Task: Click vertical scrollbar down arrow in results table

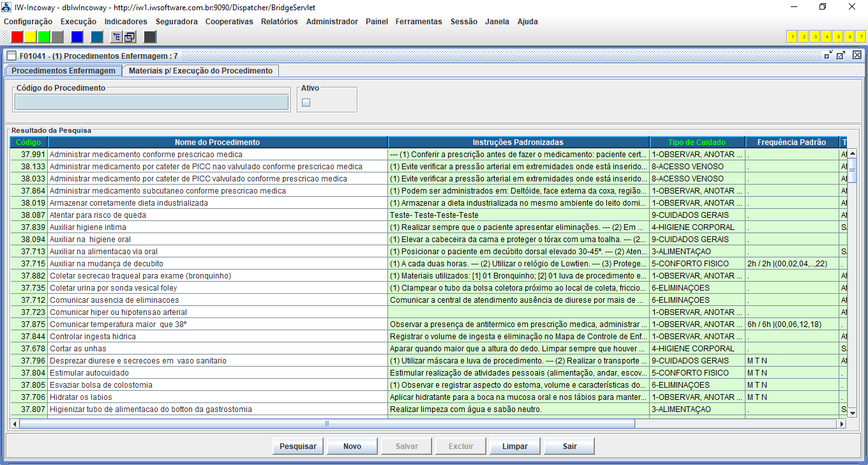Action: click(x=852, y=413)
